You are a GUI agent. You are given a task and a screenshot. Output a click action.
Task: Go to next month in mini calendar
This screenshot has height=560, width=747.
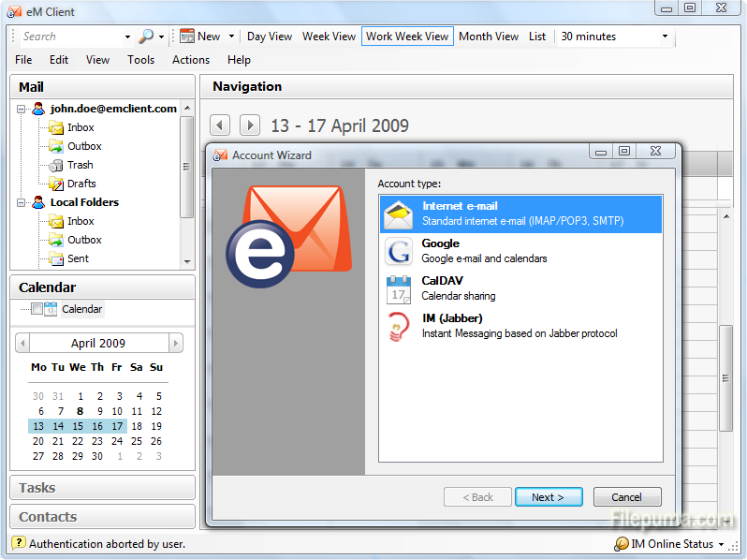click(x=176, y=343)
